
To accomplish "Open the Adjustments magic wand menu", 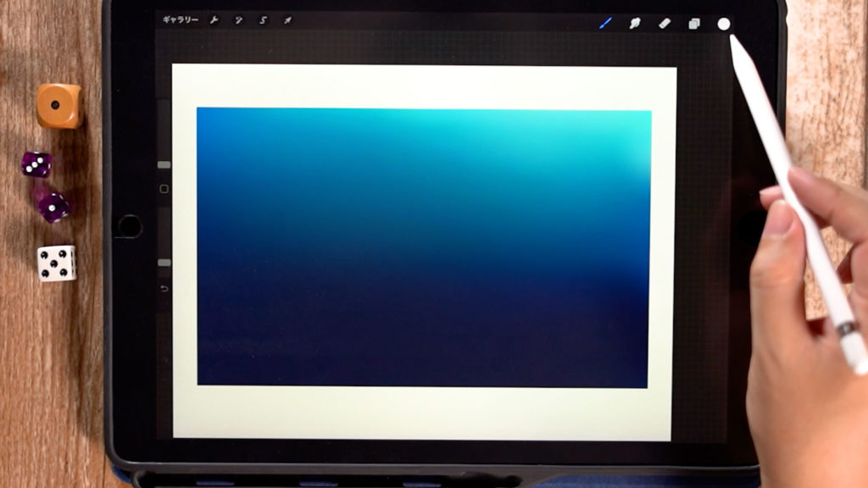I will coord(238,20).
